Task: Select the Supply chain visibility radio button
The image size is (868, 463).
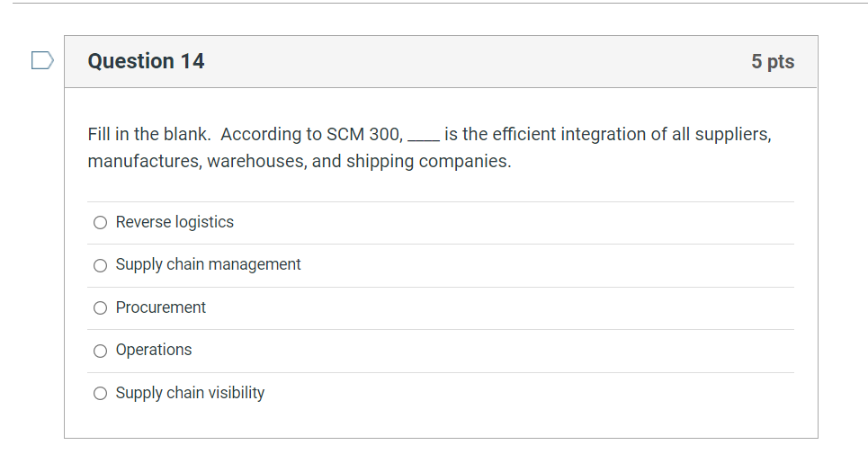Action: coord(100,394)
